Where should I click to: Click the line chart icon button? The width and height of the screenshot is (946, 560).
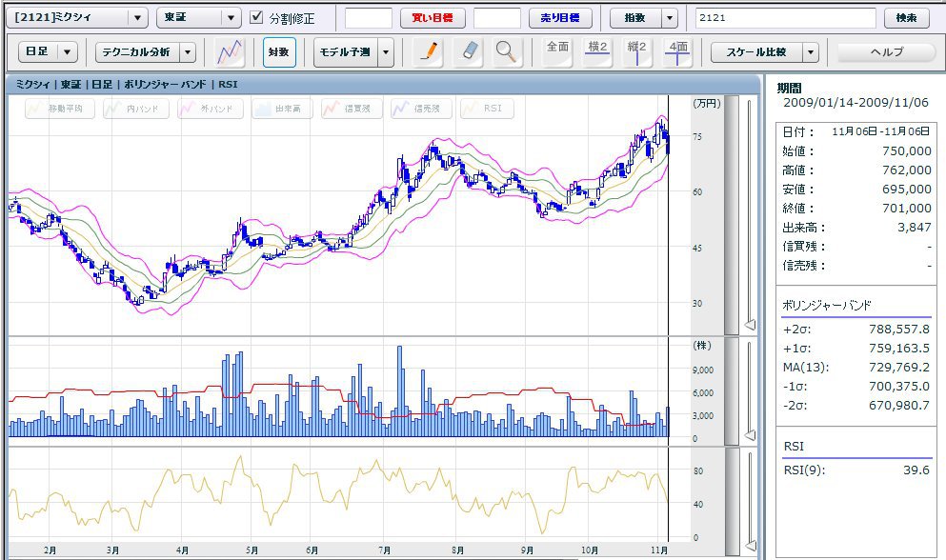[x=230, y=52]
